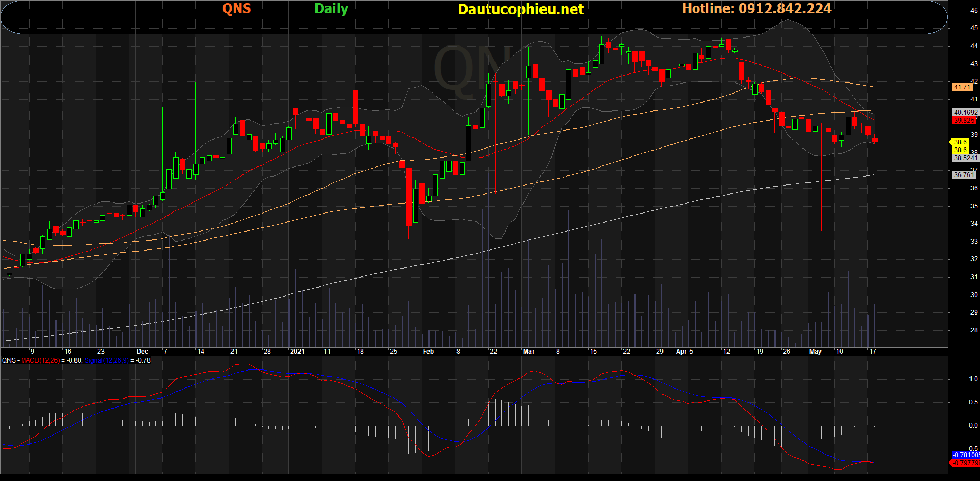Click the Apr label on date axis
Screen dimensions: 980x481
(682, 351)
